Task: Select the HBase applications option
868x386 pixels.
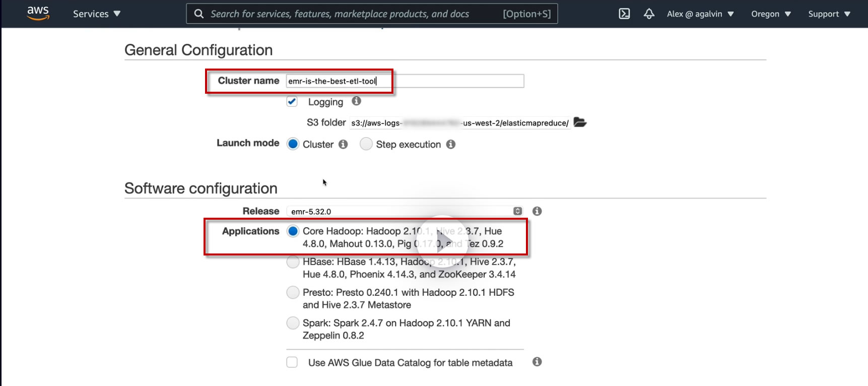Action: 293,262
